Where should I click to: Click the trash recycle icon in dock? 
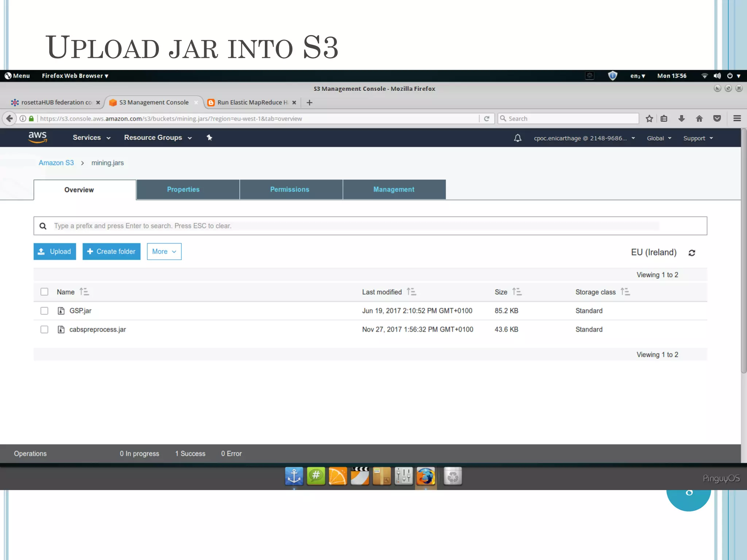(453, 476)
